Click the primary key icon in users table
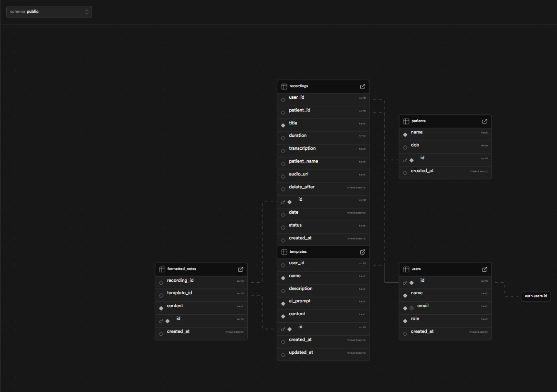Screen dimensions: 557x392 pos(405,283)
